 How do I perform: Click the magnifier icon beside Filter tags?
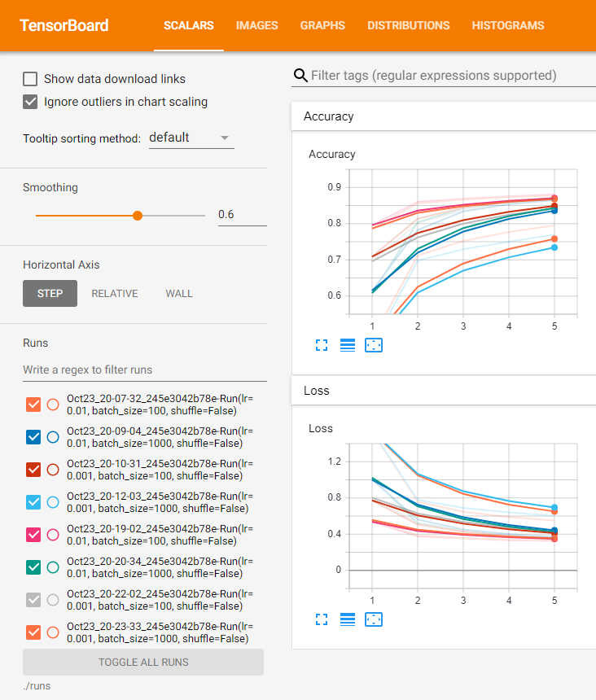click(x=300, y=76)
